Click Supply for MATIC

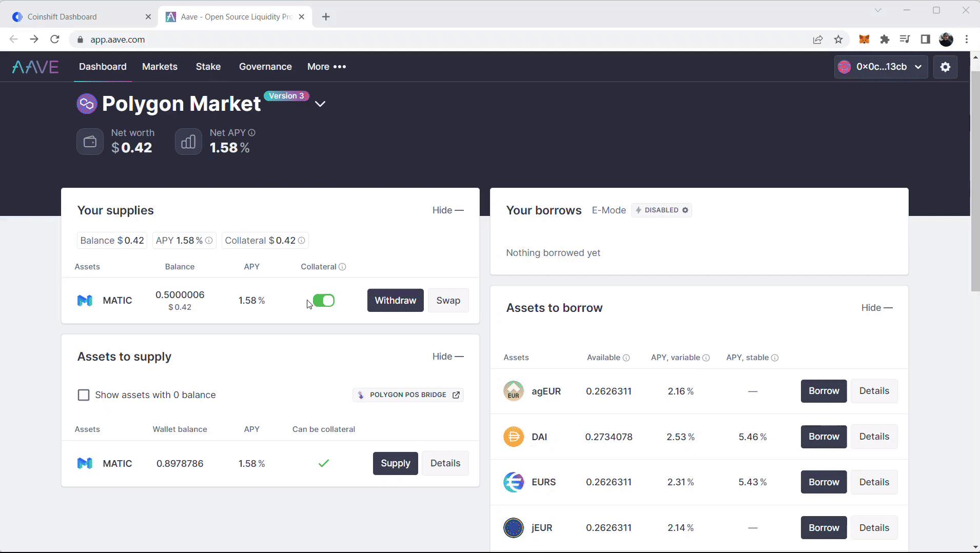point(395,464)
